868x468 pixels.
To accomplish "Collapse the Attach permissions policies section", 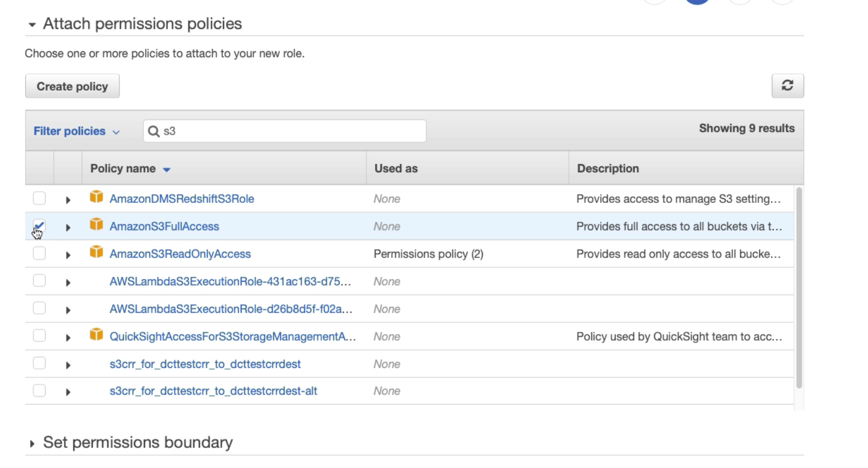I will [x=32, y=24].
